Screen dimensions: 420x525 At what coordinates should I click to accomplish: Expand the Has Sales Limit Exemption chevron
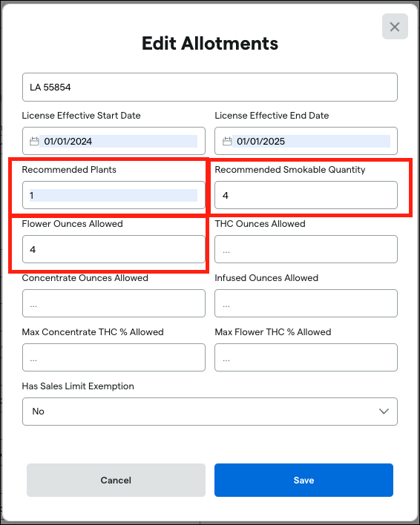pos(384,411)
